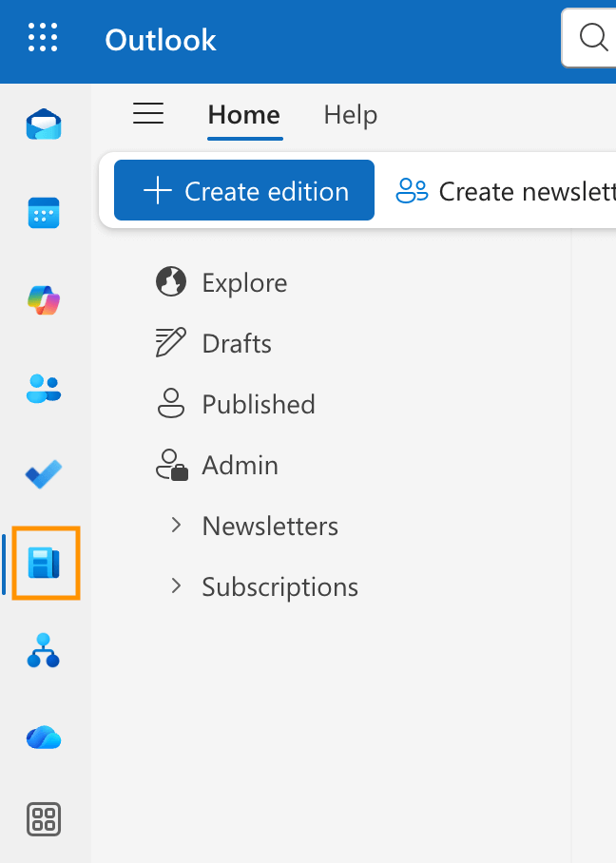Click the search magnifier icon

pos(593,38)
